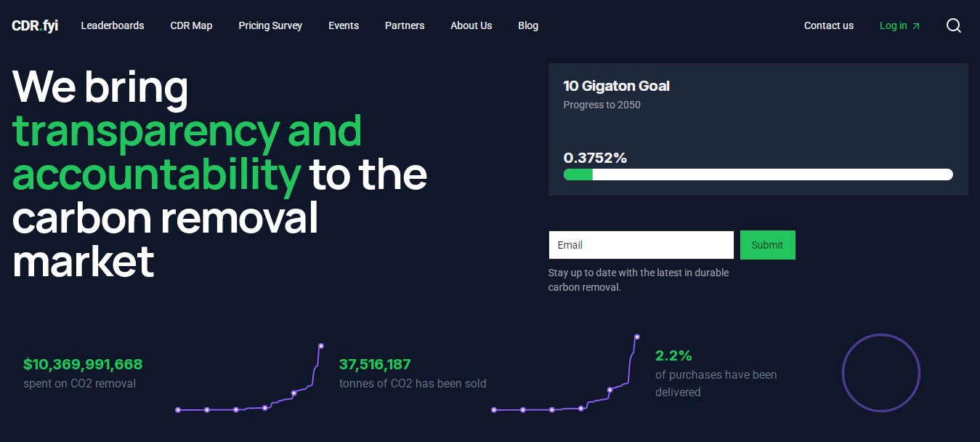Click the CDR.fyi logo
Viewport: 980px width, 442px height.
point(35,25)
